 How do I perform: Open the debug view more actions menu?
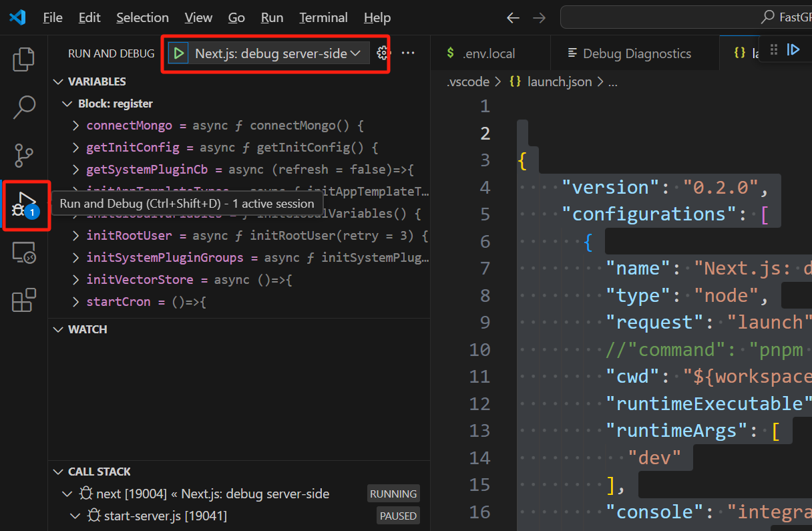tap(408, 53)
